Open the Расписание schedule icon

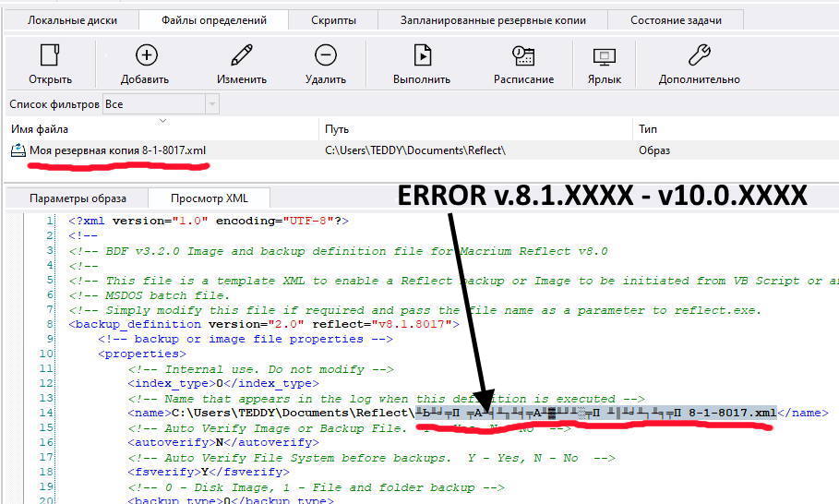[x=523, y=55]
